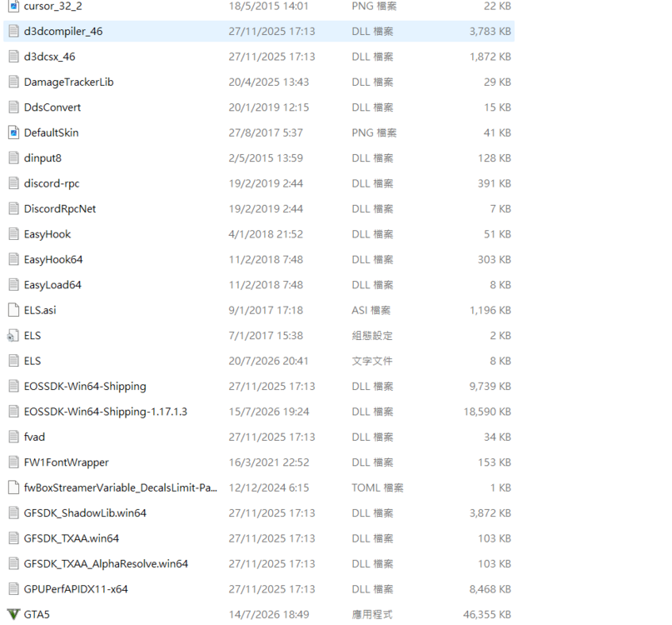Click the GFSDK_TXAA.win64 file icon
The width and height of the screenshot is (672, 625).
tap(13, 538)
